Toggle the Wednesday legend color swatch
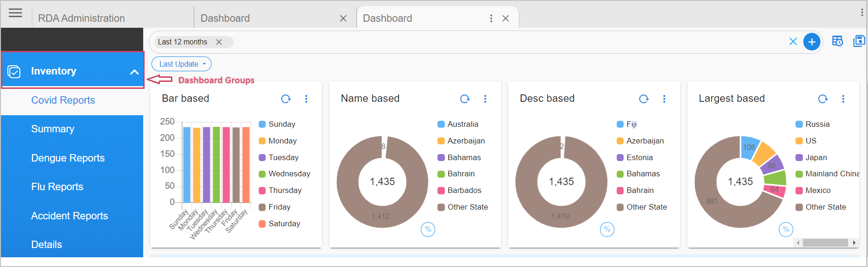The image size is (868, 267). [x=262, y=174]
